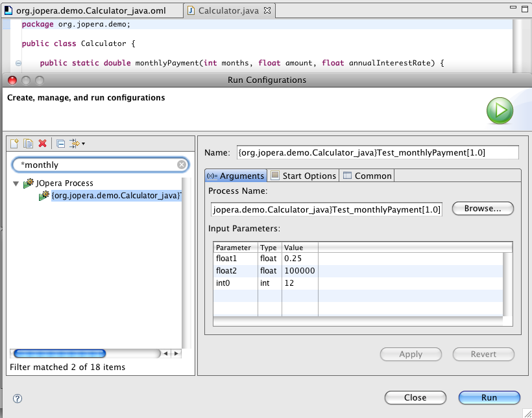Screen dimensions: 532x418
Task: Click the 0.25 value cell
Action: click(300, 259)
